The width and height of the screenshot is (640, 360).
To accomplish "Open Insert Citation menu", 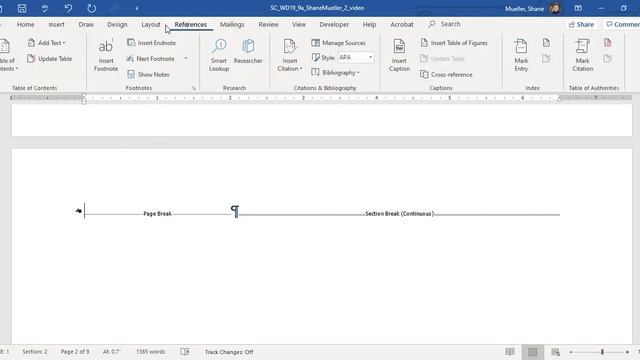I will (x=290, y=56).
